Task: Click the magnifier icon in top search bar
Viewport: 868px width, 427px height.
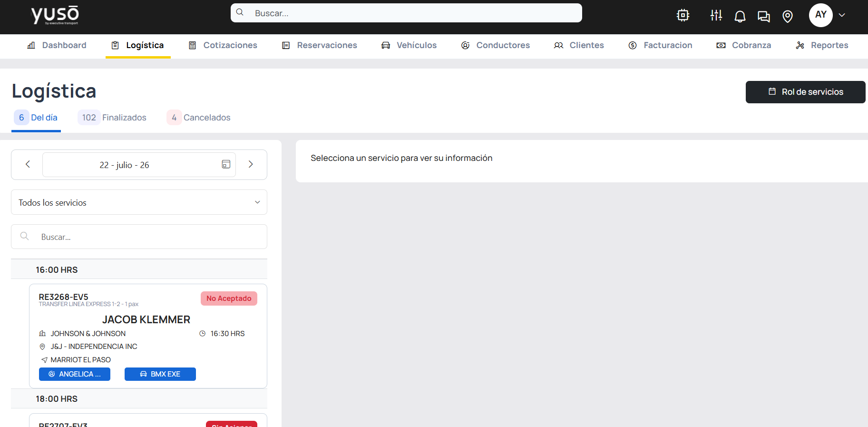Action: (240, 12)
